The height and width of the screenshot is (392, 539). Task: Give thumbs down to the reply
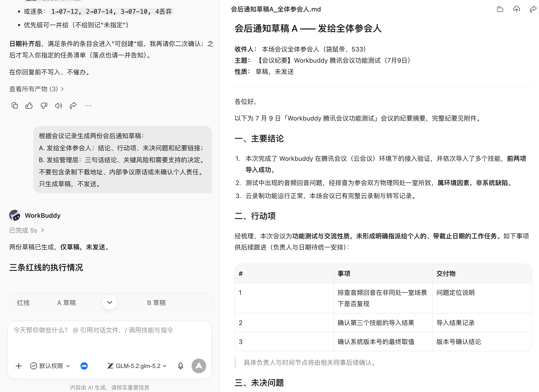[44, 105]
